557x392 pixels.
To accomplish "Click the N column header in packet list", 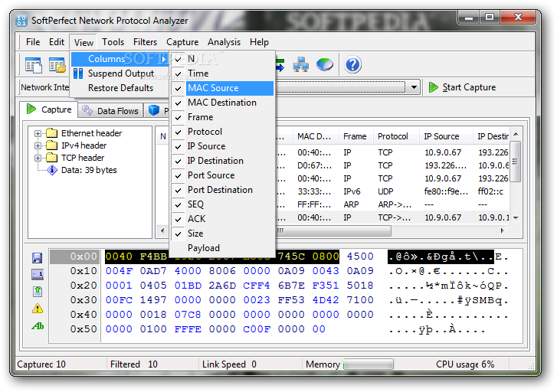I will (x=162, y=136).
